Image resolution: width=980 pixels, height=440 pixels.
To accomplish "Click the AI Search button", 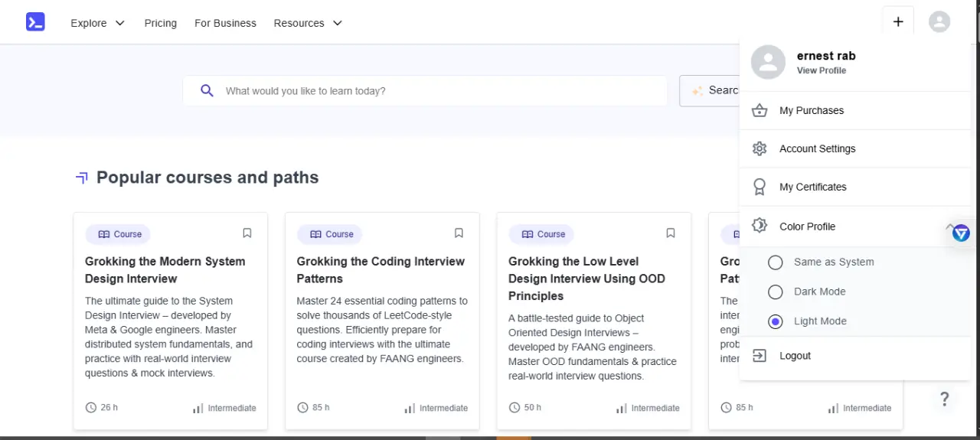I will point(710,90).
